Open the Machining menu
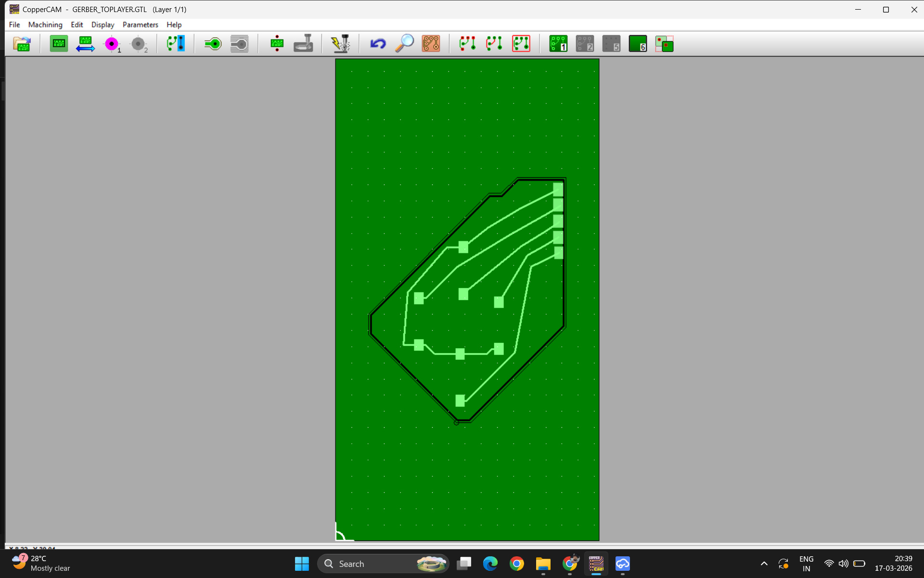 (x=45, y=25)
